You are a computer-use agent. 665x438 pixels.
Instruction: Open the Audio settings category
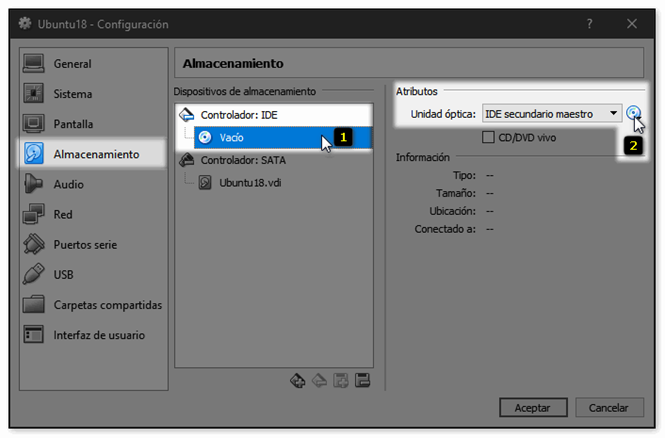[93, 184]
